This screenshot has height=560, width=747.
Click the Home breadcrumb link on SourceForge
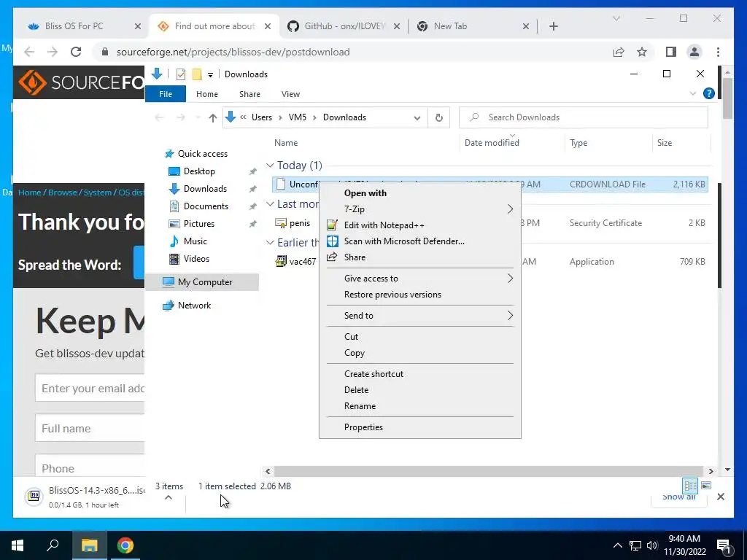click(29, 192)
